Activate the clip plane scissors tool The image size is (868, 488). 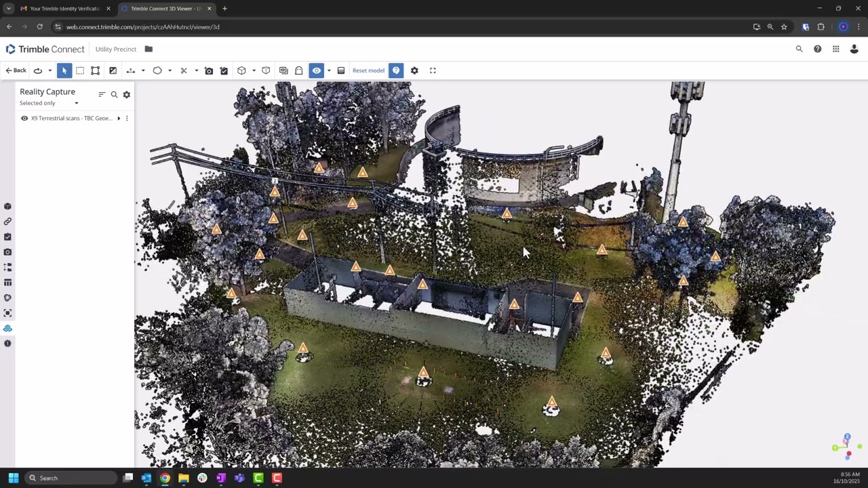point(184,70)
